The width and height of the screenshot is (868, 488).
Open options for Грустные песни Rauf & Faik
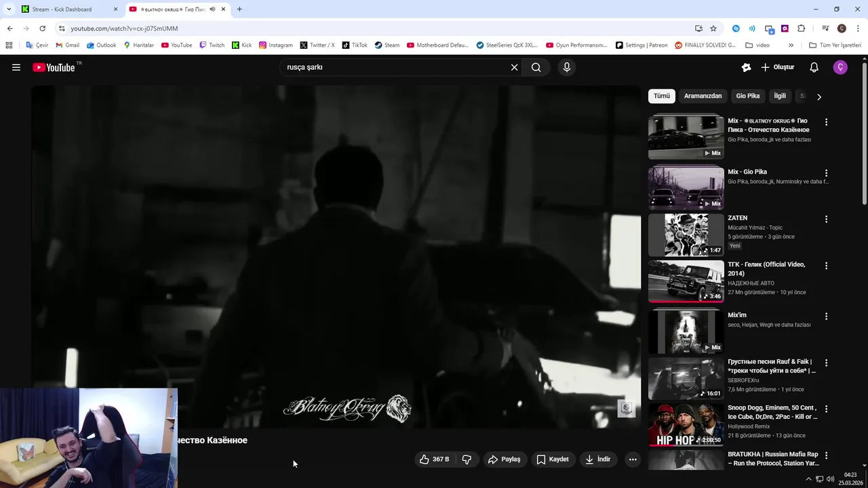point(826,363)
